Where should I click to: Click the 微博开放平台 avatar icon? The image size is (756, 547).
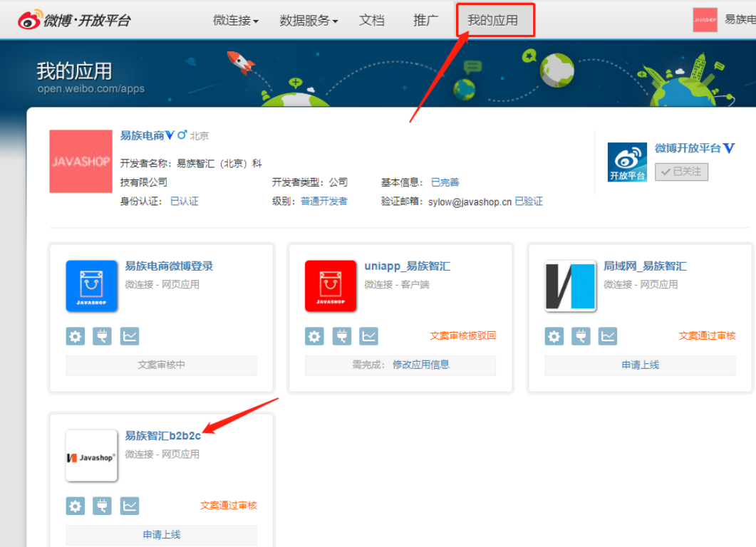point(627,162)
